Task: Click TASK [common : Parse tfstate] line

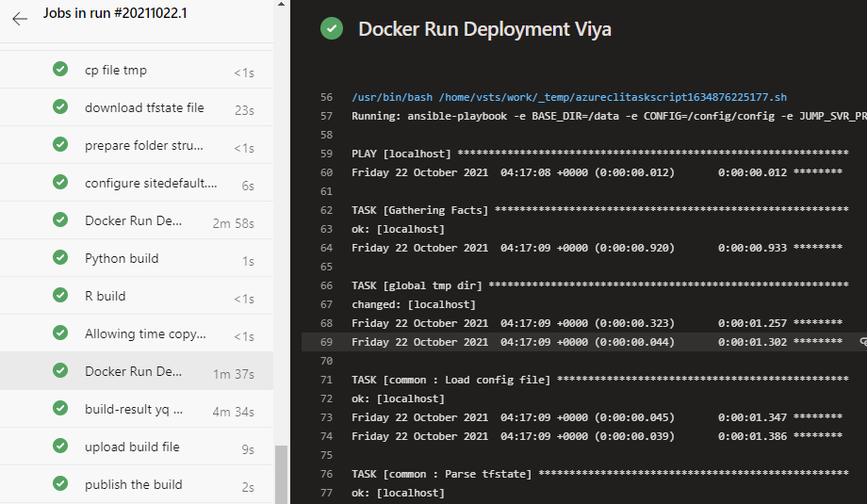Action: click(600, 474)
